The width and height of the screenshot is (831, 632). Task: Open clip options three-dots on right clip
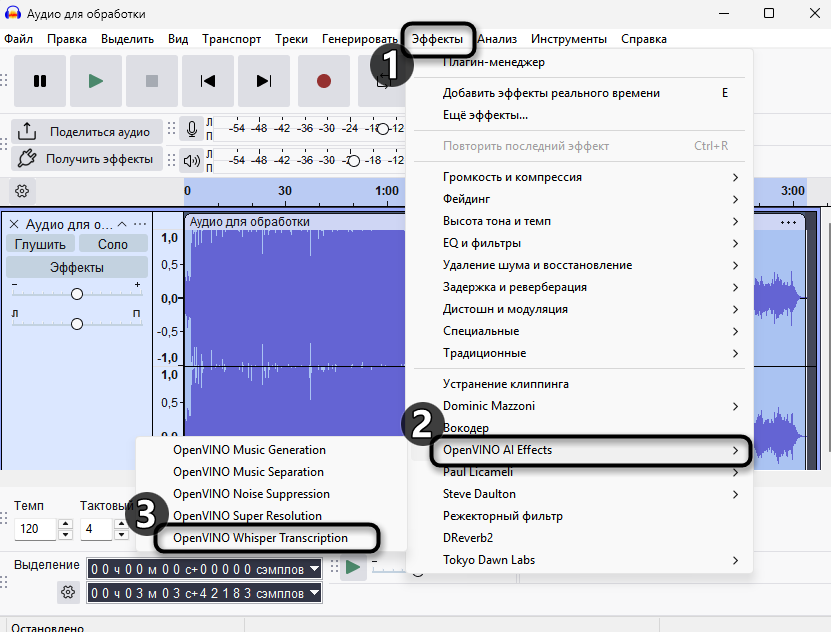click(788, 222)
